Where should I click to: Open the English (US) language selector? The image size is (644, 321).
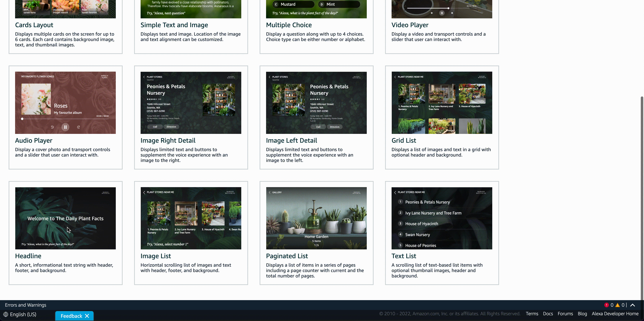tap(23, 314)
